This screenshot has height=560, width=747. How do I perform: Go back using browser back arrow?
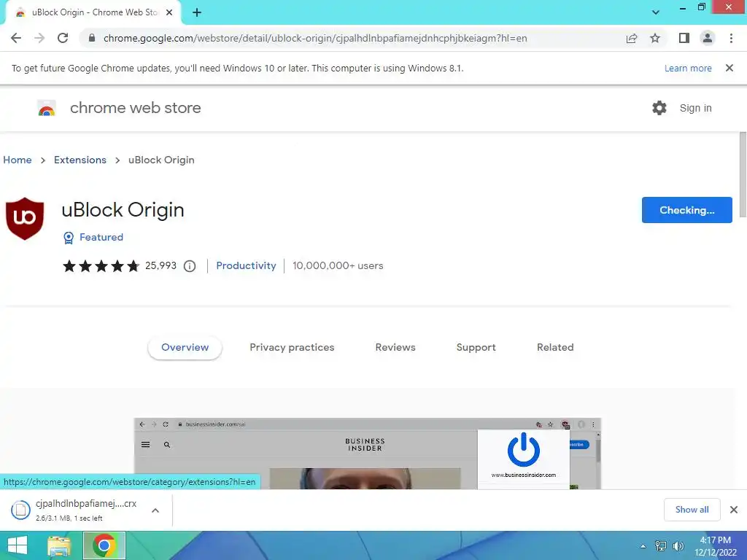coord(16,38)
